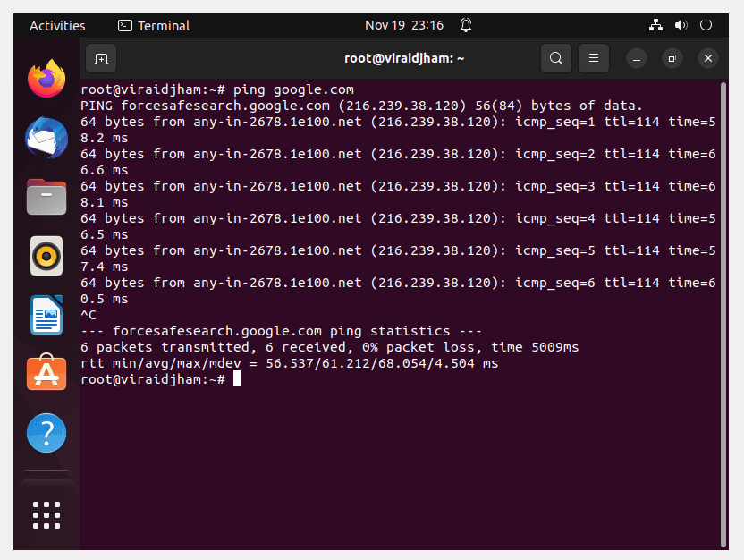Open the terminal search tool

pyautogui.click(x=555, y=58)
